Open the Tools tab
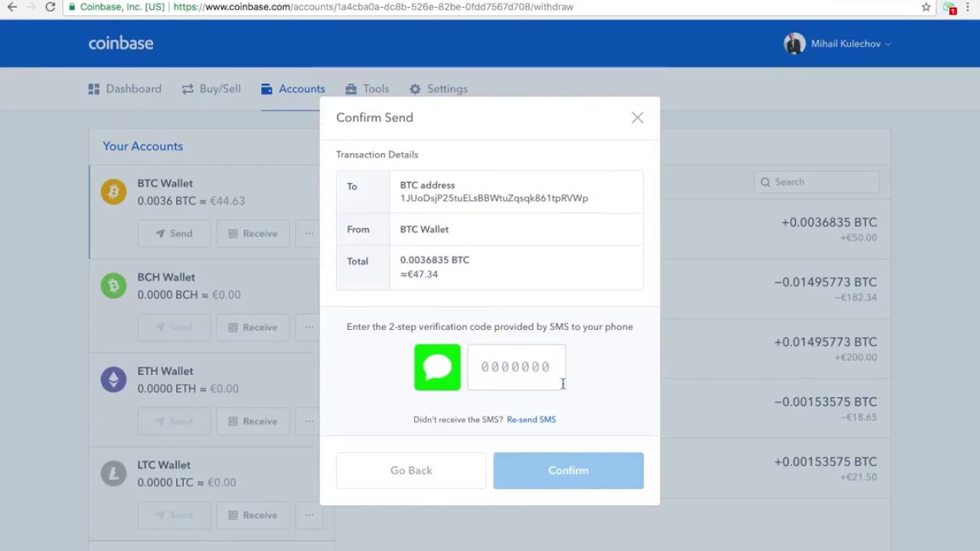Screen dimensions: 980x551 coord(367,89)
